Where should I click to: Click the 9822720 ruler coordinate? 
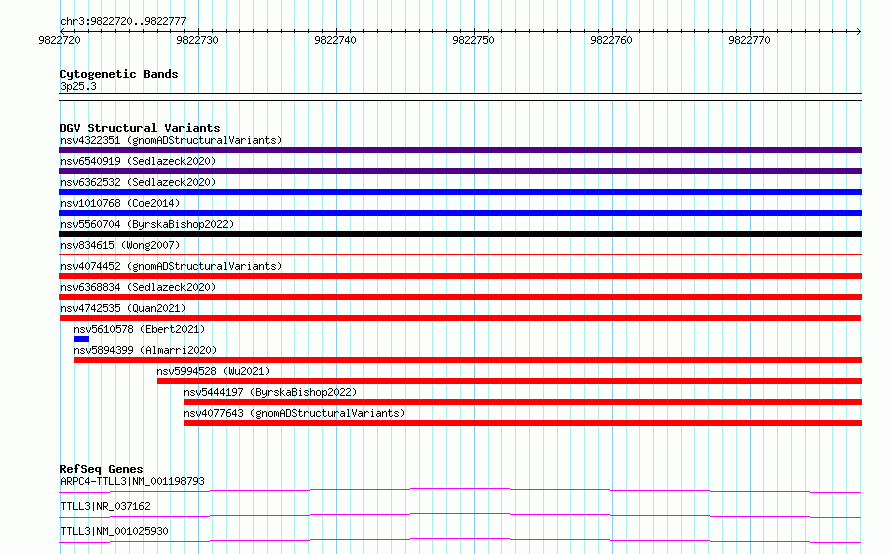[60, 40]
